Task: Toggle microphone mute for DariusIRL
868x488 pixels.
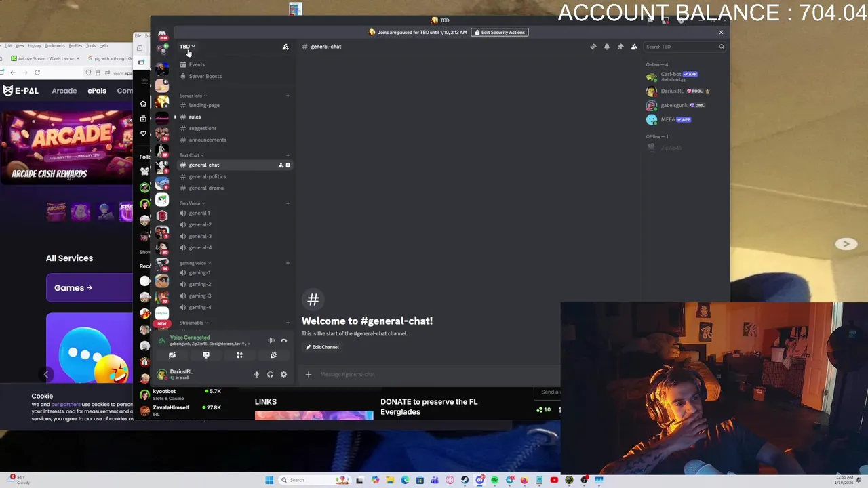Action: [x=256, y=374]
